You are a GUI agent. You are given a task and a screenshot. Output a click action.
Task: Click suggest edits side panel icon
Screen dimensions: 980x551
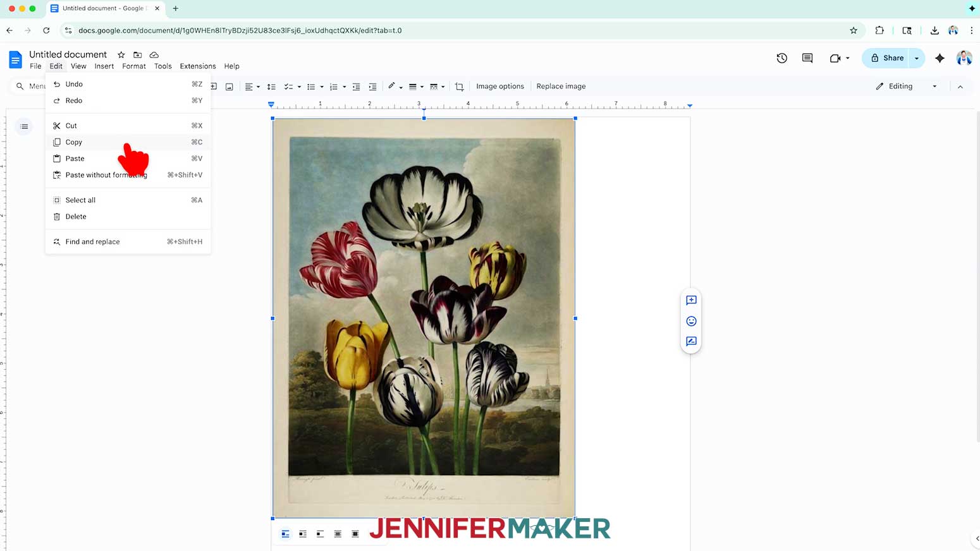[x=691, y=341]
